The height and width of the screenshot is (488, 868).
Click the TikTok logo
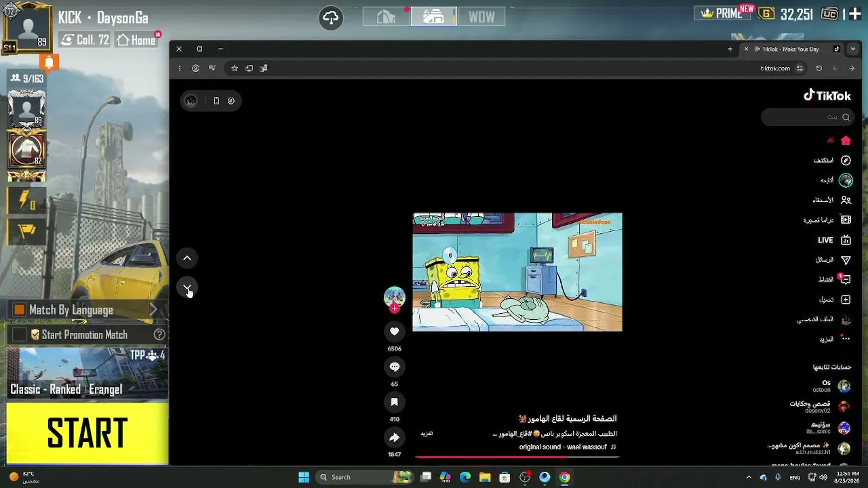click(x=827, y=96)
